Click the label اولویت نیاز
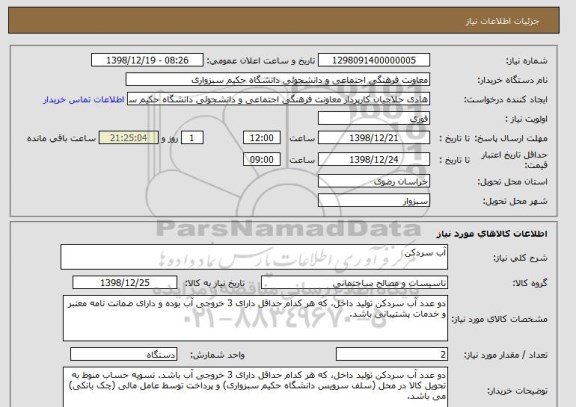Viewport: 576px width, 407px height. pos(526,119)
